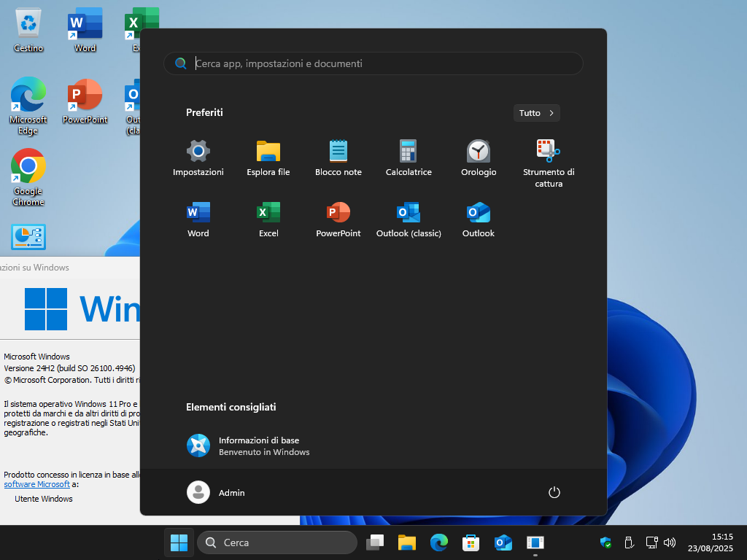
Task: Open software Microsoft license link
Action: (x=36, y=484)
